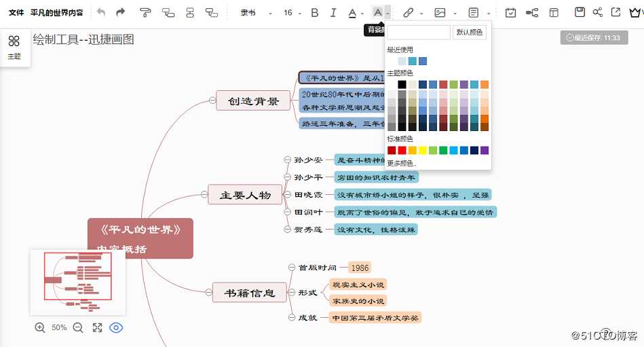Click the color hex input field

click(419, 32)
